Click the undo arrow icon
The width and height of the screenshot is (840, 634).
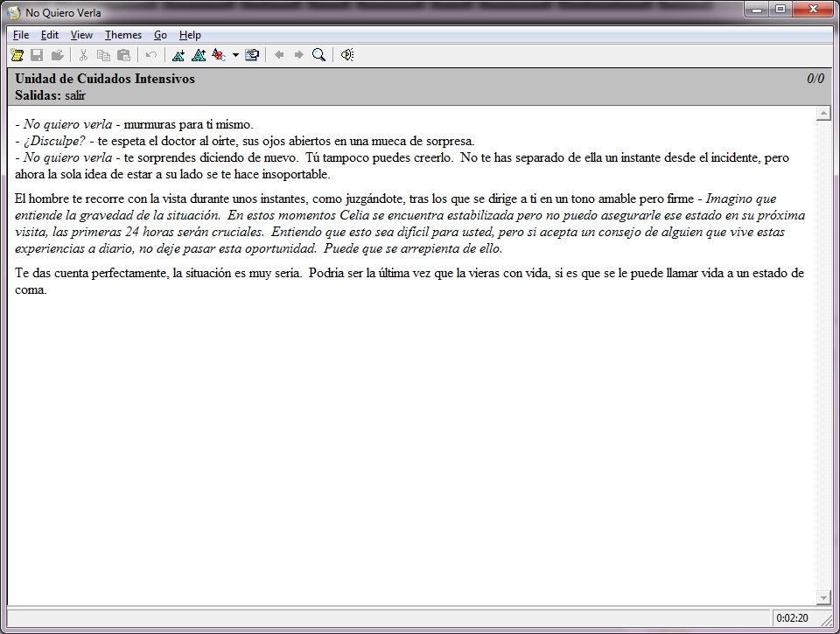[x=151, y=55]
